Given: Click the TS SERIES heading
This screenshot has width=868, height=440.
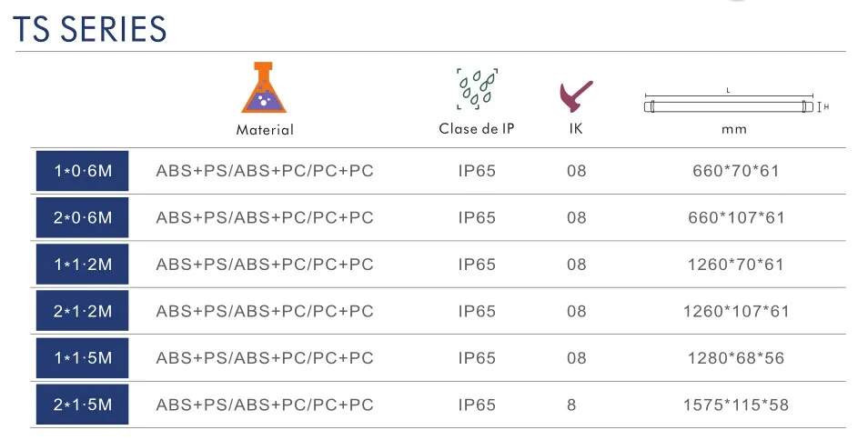Looking at the screenshot, I should 91,29.
